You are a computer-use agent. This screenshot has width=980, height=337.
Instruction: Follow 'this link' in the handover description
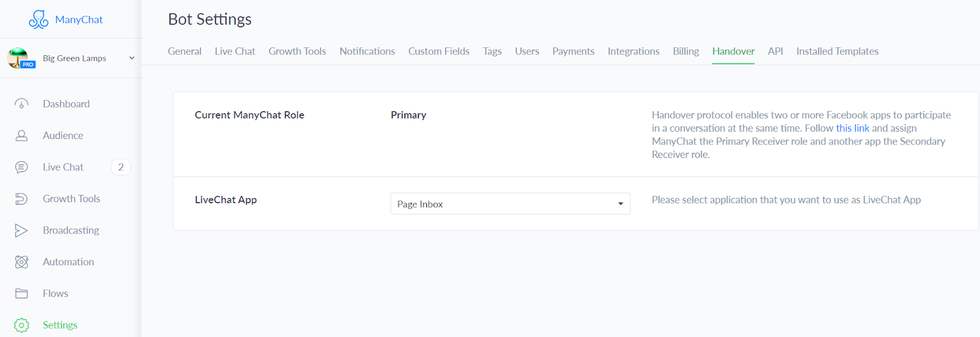coord(853,128)
